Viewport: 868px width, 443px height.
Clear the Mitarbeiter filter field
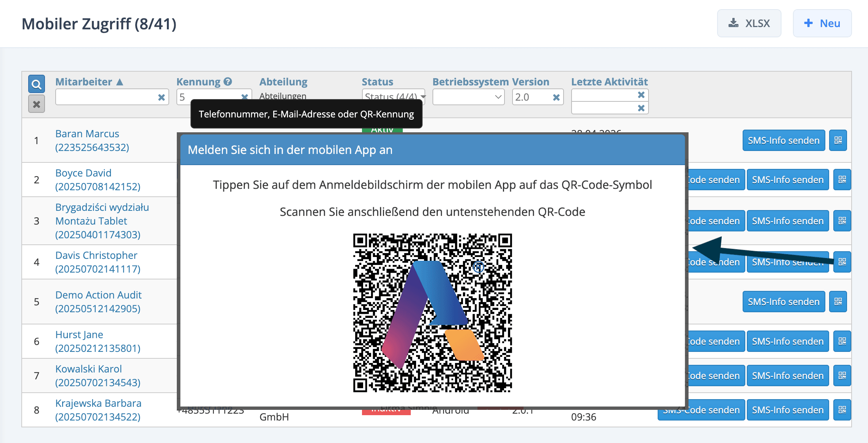pyautogui.click(x=162, y=98)
